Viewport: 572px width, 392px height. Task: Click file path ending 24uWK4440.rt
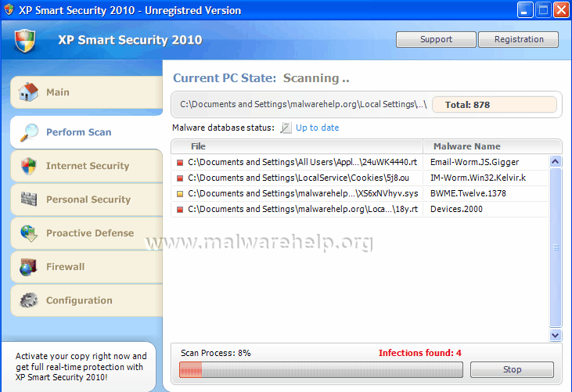[x=302, y=162]
